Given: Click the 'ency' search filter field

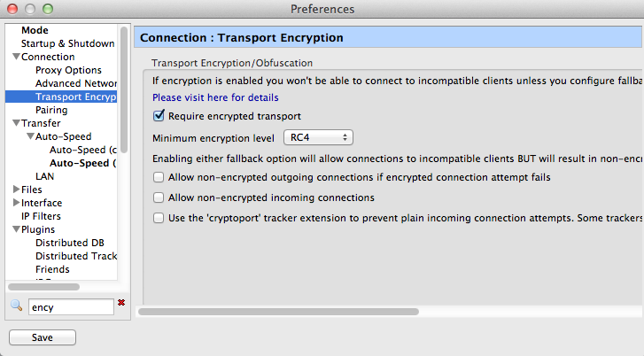Looking at the screenshot, I should (x=71, y=307).
